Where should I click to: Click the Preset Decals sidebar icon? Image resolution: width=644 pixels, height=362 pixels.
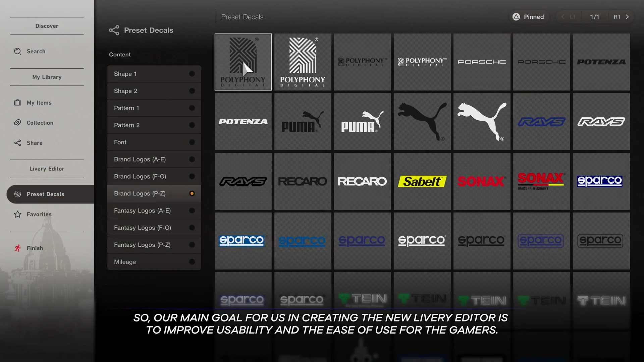[17, 194]
